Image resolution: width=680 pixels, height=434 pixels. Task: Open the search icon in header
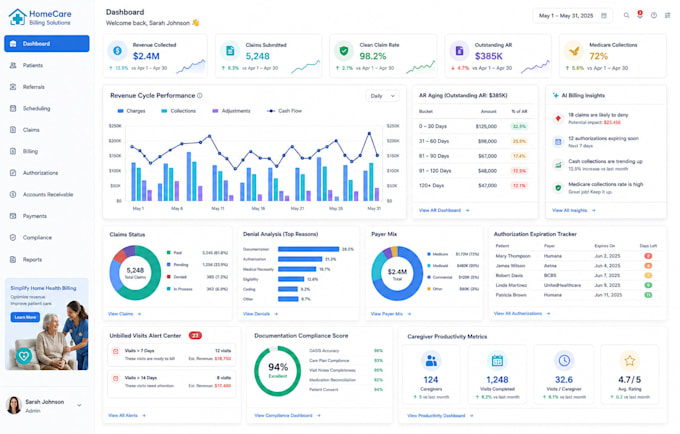(626, 15)
